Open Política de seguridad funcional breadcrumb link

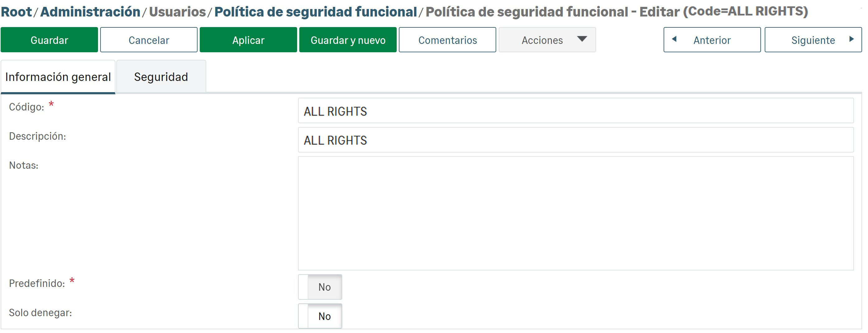(x=315, y=12)
